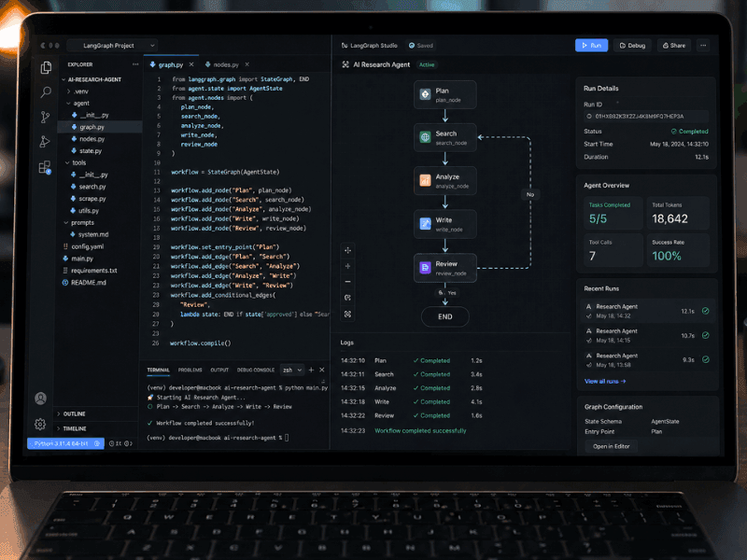Click the END node in the graph
This screenshot has width=747, height=560.
(445, 316)
